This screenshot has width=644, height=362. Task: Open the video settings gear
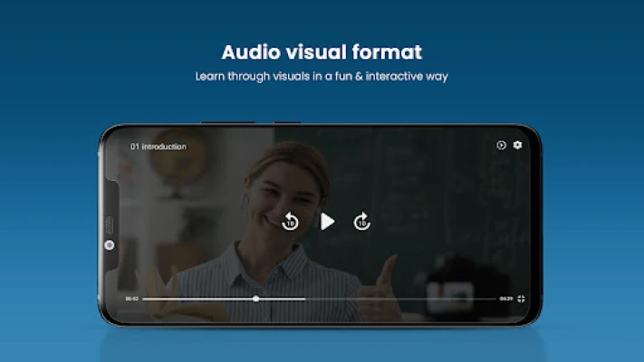tap(518, 145)
